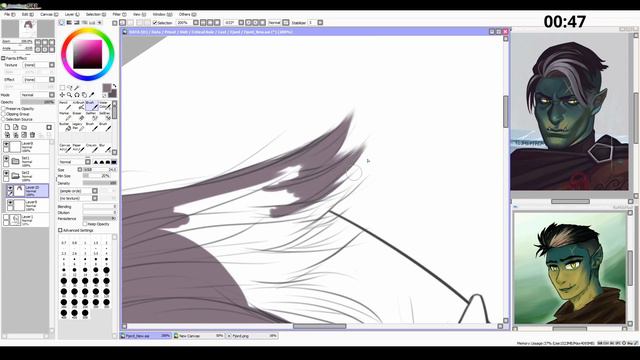The image size is (640, 360).
Task: Open the Window menu
Action: pyautogui.click(x=162, y=14)
